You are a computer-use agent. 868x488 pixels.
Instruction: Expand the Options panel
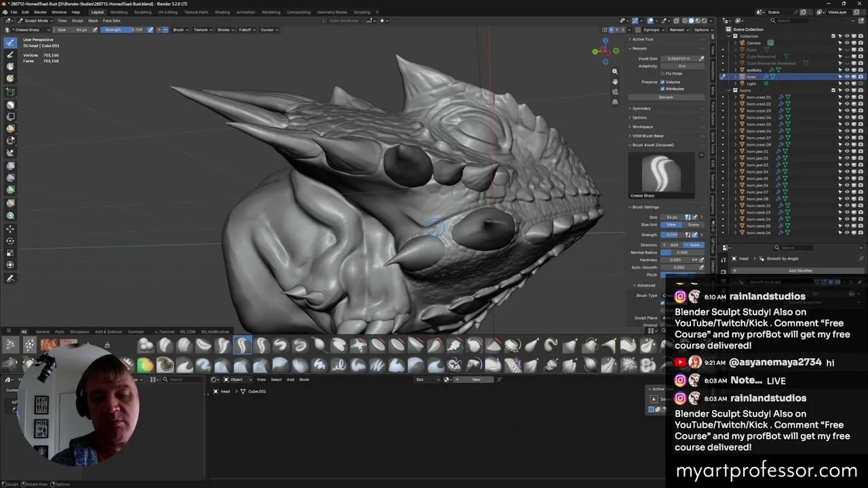pyautogui.click(x=639, y=117)
